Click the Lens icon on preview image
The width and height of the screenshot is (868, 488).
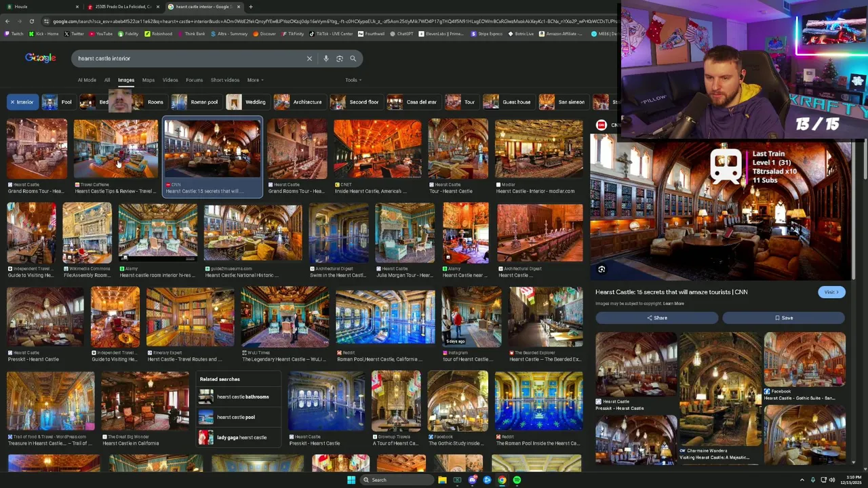(x=601, y=269)
